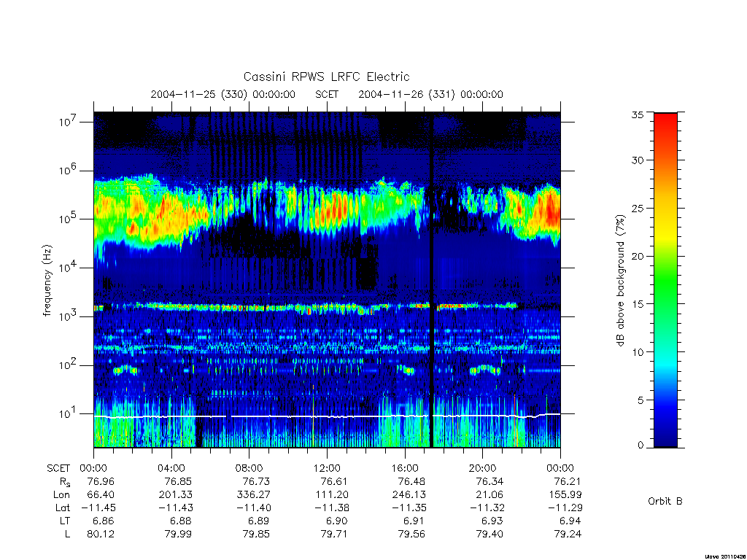Viewport: 747px width, 560px height.
Task: Select the L-shell value "79.40"
Action: tap(489, 534)
